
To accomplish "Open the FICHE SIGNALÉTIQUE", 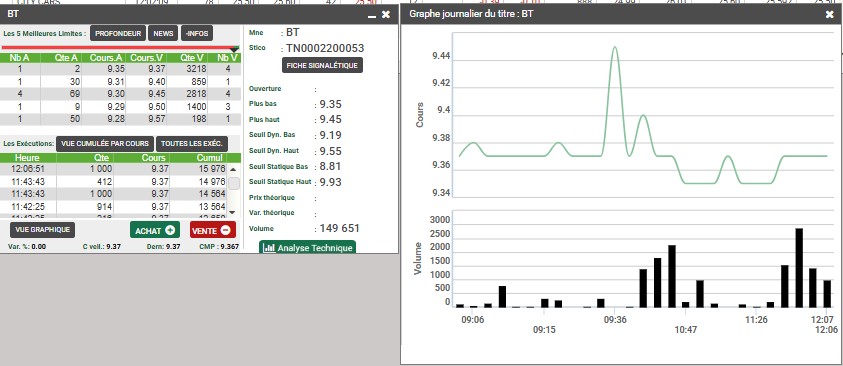I will point(322,65).
